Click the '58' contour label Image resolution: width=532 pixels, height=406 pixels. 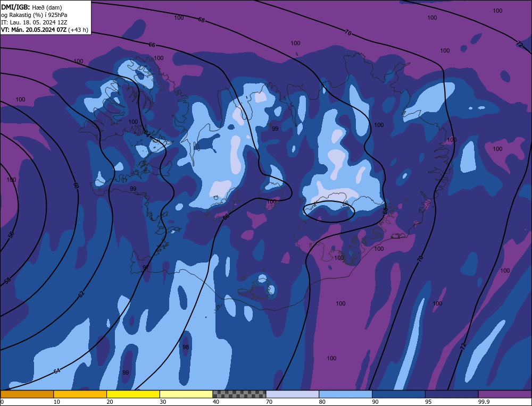(8, 281)
